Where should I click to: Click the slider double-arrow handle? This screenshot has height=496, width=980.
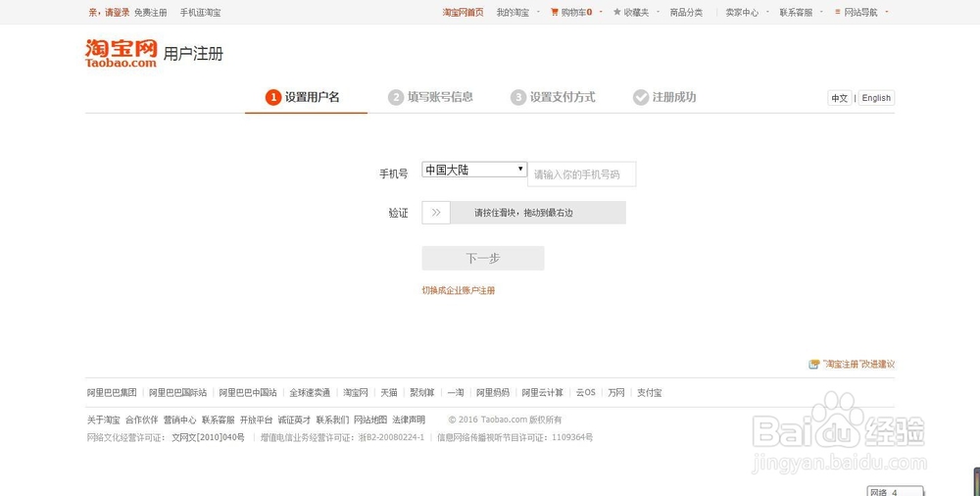436,213
